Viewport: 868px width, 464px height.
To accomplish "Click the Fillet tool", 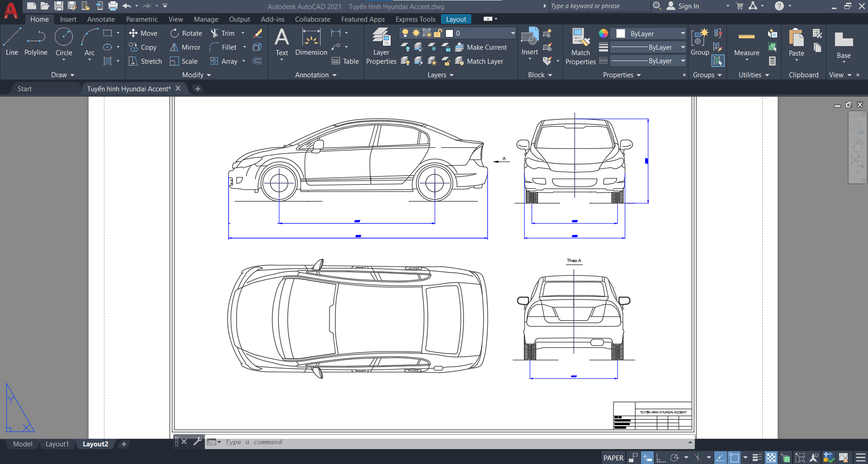I will pos(223,47).
